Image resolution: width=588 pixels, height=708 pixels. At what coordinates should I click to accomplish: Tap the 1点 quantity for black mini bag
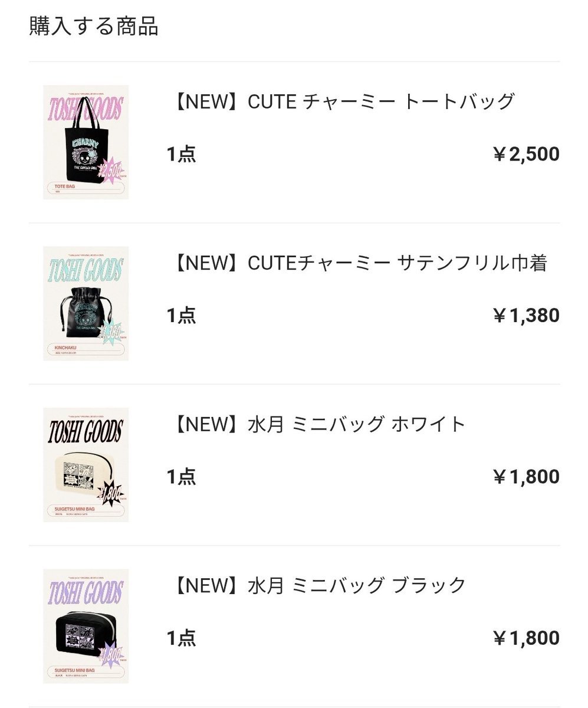point(181,638)
